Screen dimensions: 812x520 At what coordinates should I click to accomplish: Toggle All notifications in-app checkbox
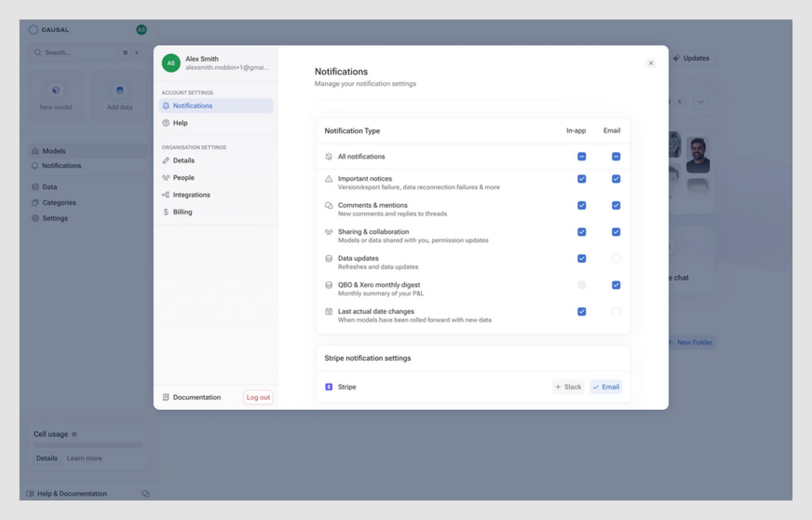tap(582, 156)
